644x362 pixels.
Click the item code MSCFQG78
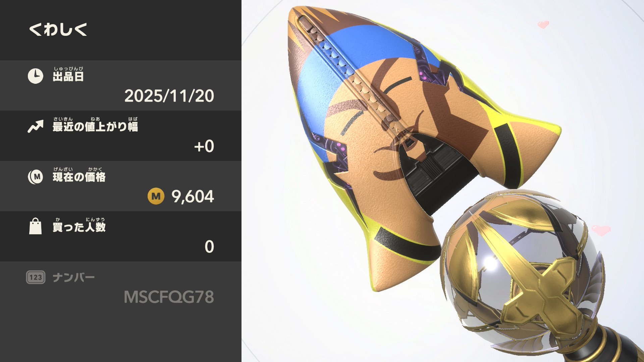tap(169, 297)
